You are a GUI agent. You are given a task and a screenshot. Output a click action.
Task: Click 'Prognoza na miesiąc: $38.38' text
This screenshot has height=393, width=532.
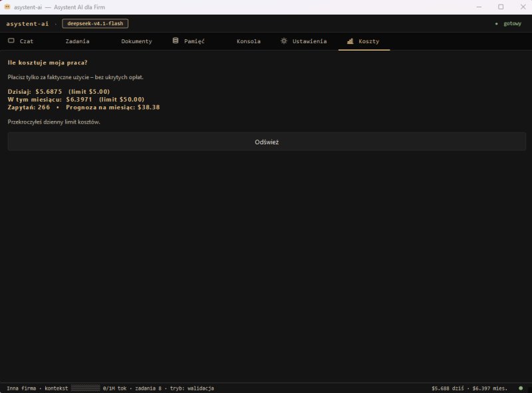112,107
